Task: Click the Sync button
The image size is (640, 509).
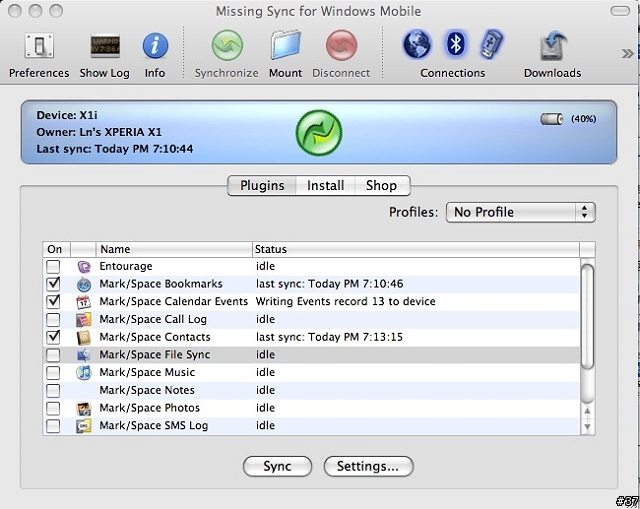Action: click(278, 466)
